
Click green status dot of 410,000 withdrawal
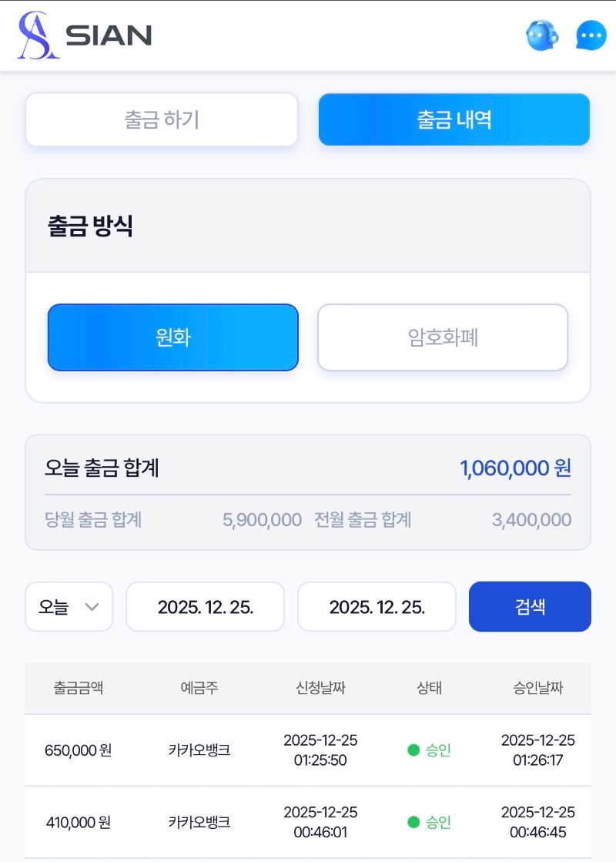[x=413, y=822]
